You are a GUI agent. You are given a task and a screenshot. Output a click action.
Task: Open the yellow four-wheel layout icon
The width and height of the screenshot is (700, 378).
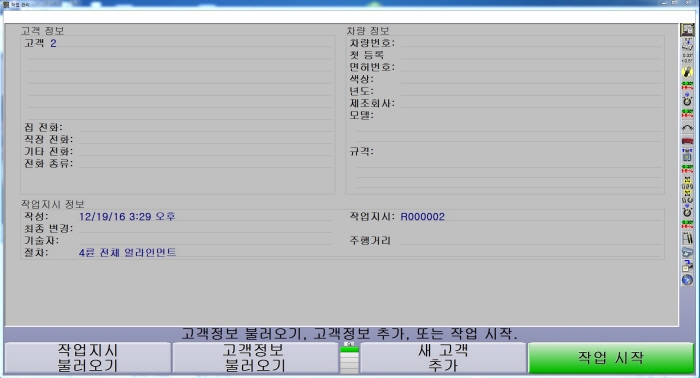click(687, 183)
